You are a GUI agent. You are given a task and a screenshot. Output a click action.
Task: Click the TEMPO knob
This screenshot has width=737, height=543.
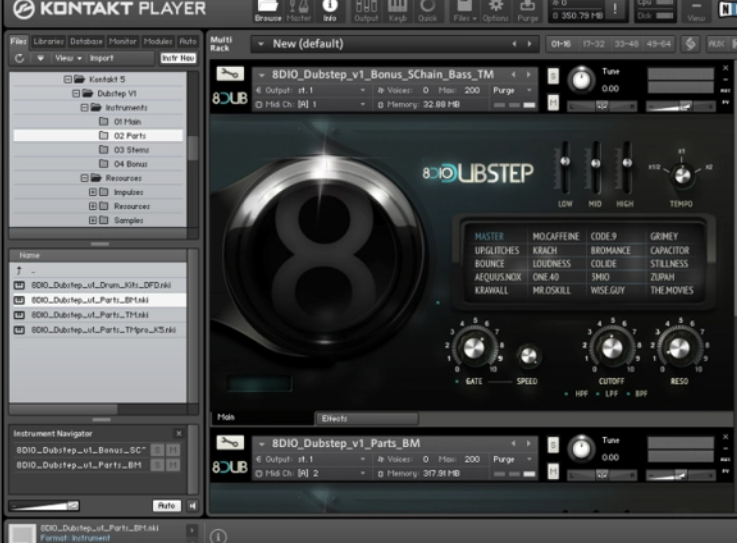pos(682,175)
